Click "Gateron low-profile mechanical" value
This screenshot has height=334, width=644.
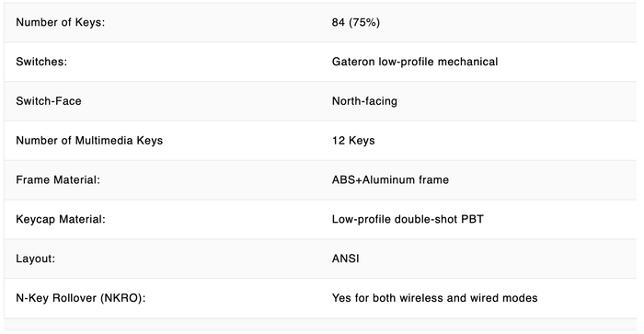pos(415,62)
